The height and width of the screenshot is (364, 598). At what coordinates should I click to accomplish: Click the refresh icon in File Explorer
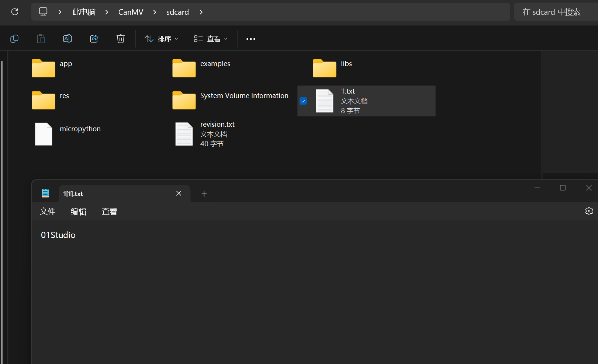pyautogui.click(x=15, y=12)
